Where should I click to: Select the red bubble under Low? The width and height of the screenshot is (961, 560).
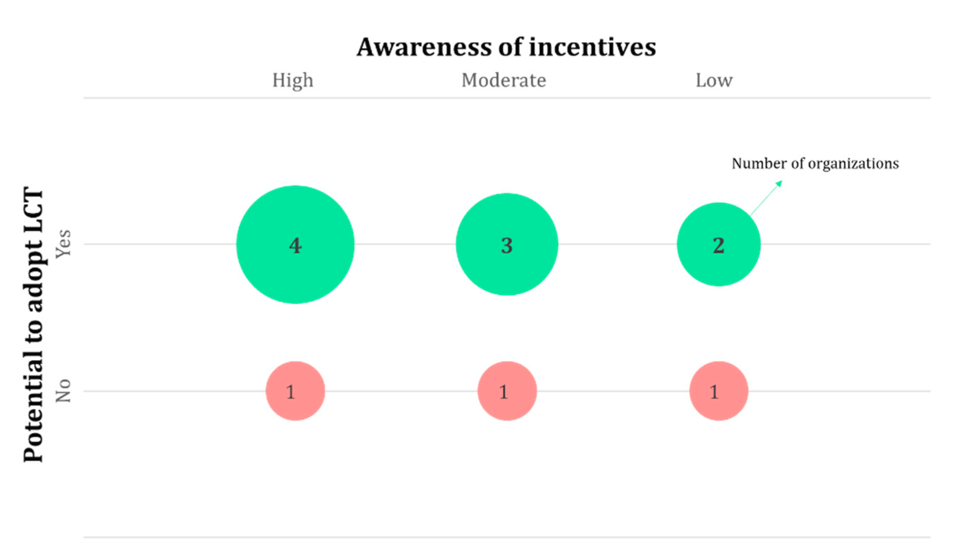pyautogui.click(x=719, y=391)
